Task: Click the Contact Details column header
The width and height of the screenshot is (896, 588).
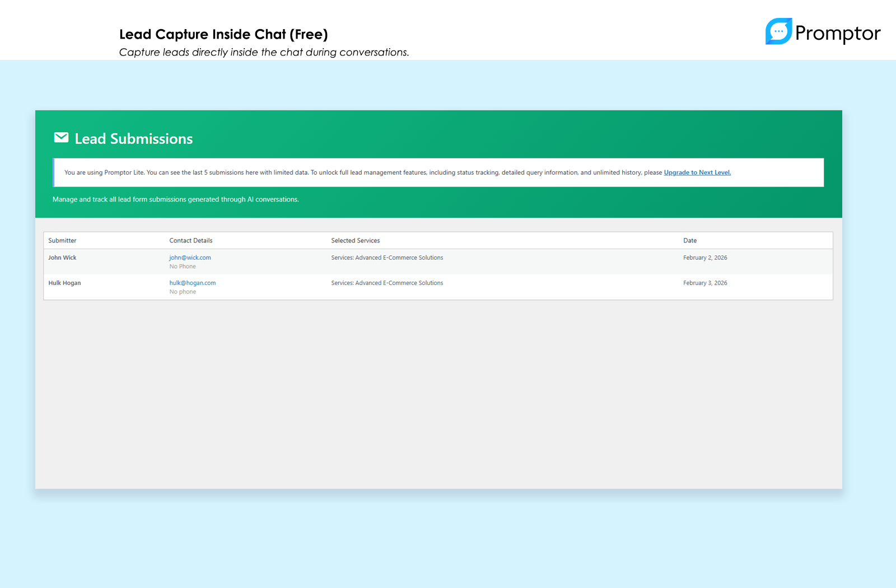Action: click(x=191, y=241)
